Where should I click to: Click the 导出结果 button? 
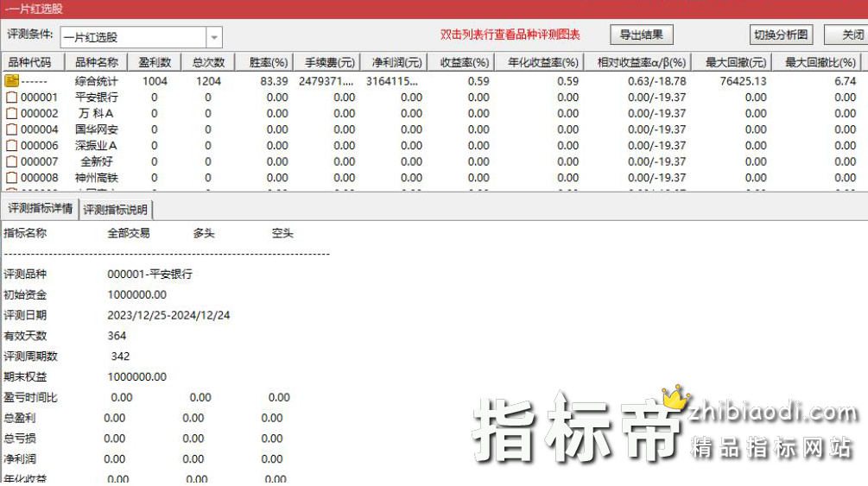[642, 35]
